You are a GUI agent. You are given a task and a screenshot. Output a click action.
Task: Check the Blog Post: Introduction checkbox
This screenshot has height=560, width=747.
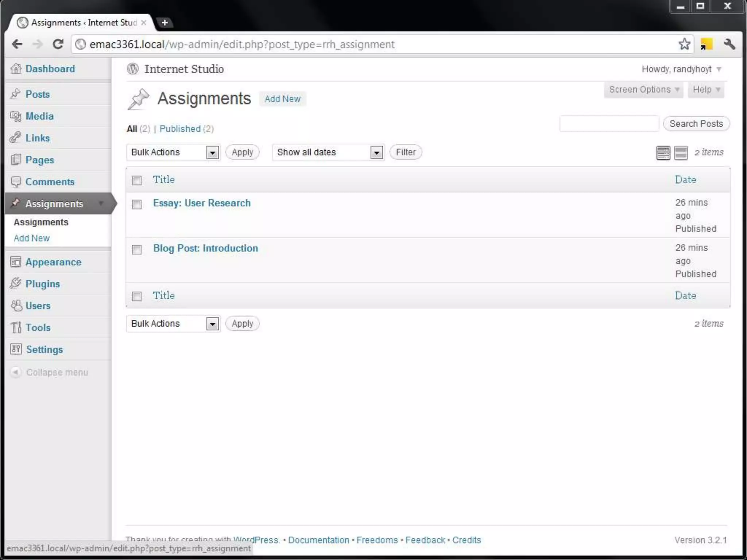(137, 249)
